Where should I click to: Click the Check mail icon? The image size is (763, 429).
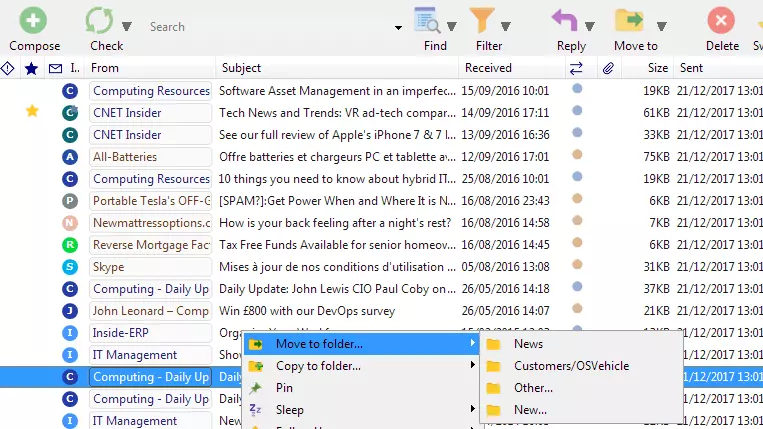coord(99,20)
